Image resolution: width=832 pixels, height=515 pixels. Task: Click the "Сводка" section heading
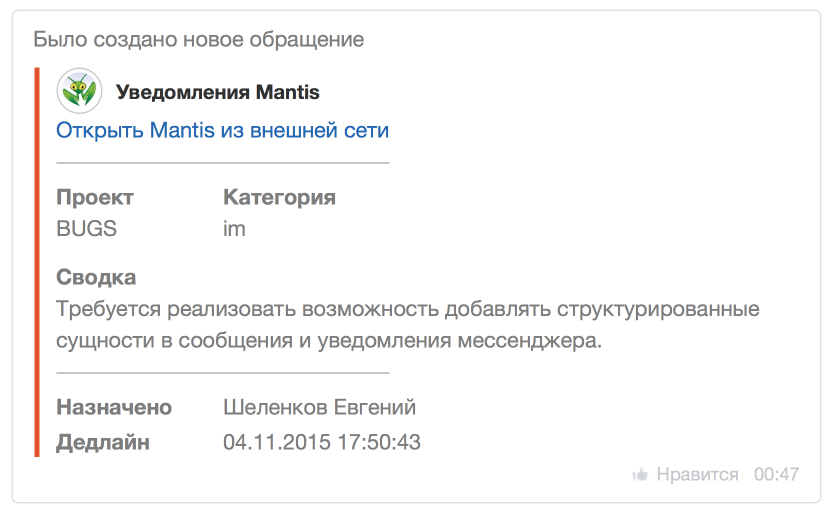click(x=96, y=277)
